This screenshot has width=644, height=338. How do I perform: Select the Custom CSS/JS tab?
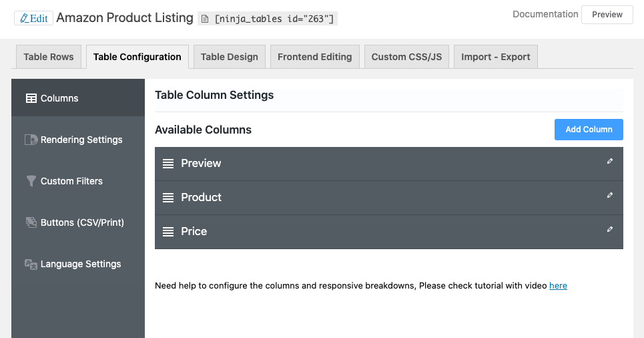point(406,57)
